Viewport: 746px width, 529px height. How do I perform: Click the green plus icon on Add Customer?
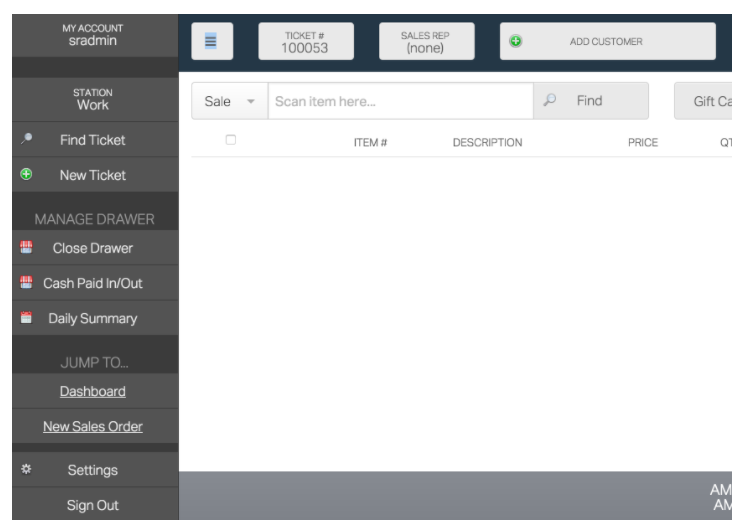(516, 42)
